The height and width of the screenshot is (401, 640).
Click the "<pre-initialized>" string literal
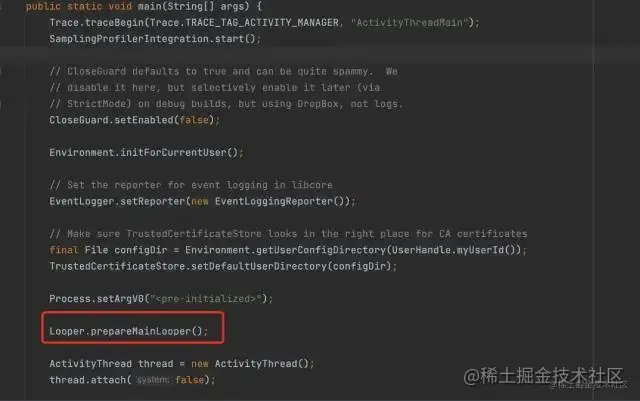pos(205,299)
